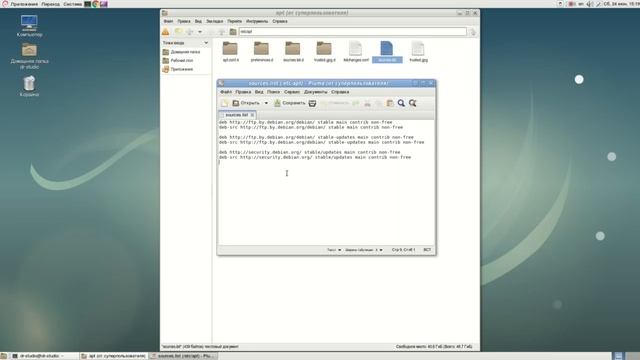
Task: Open Система menu in top panel
Action: click(73, 4)
